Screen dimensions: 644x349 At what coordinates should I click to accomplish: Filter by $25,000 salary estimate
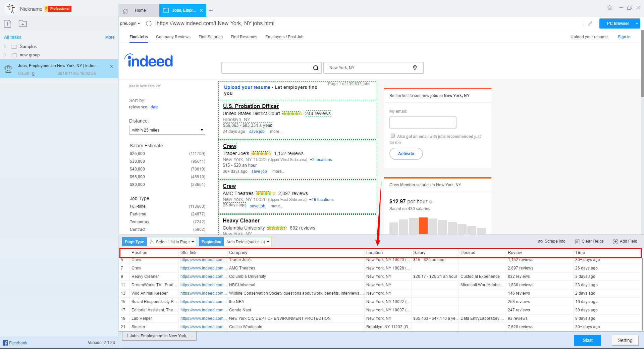coord(137,154)
